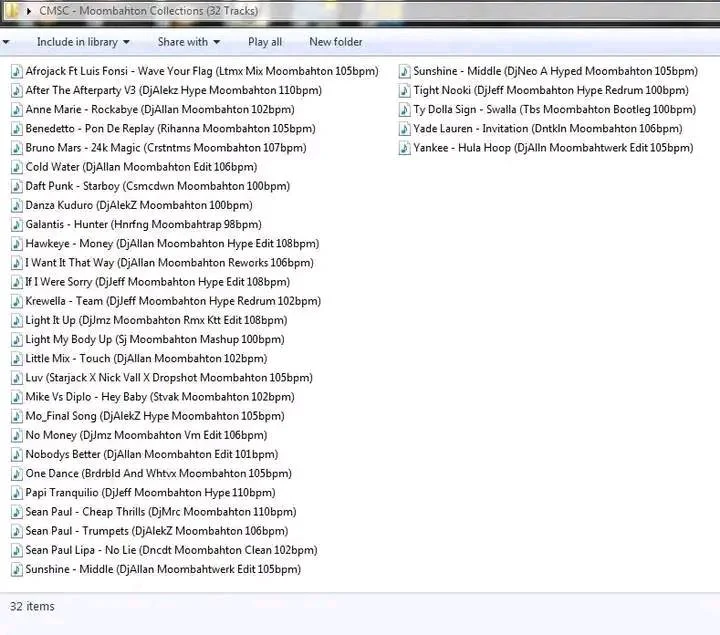The height and width of the screenshot is (635, 720).
Task: Click the audio icon beside Galantis Hunter
Action: point(17,225)
